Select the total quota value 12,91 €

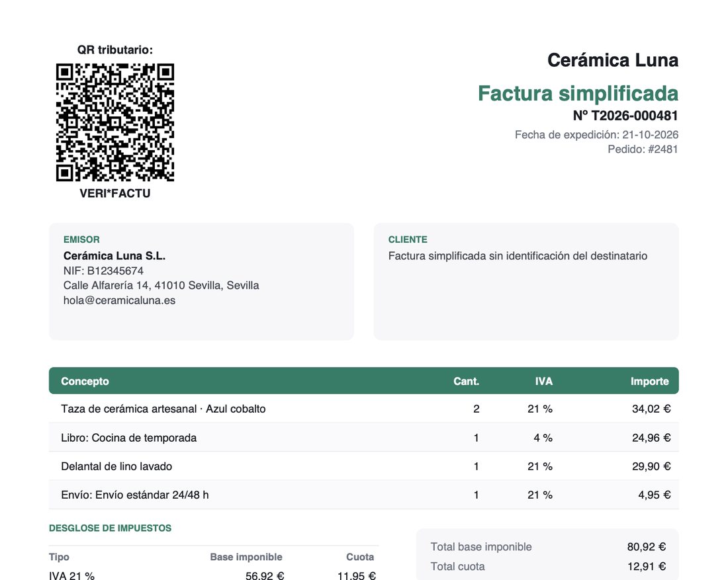647,567
